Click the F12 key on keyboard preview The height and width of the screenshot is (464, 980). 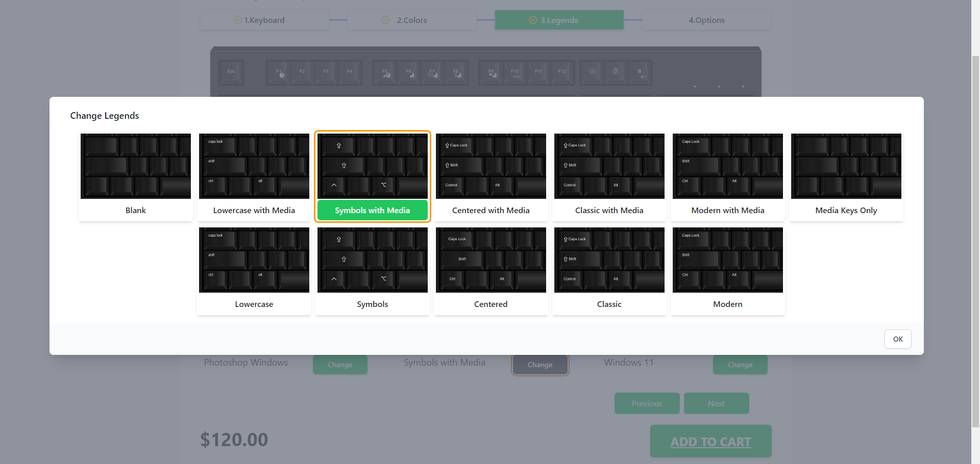tap(562, 72)
